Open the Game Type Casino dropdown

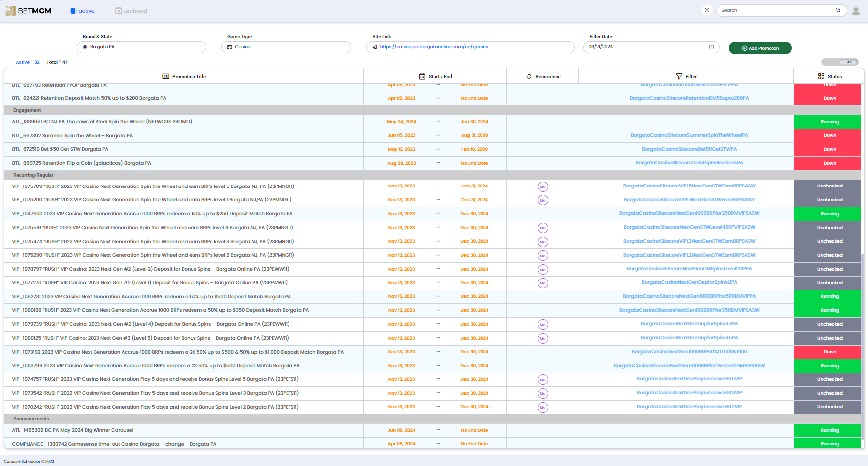click(286, 47)
